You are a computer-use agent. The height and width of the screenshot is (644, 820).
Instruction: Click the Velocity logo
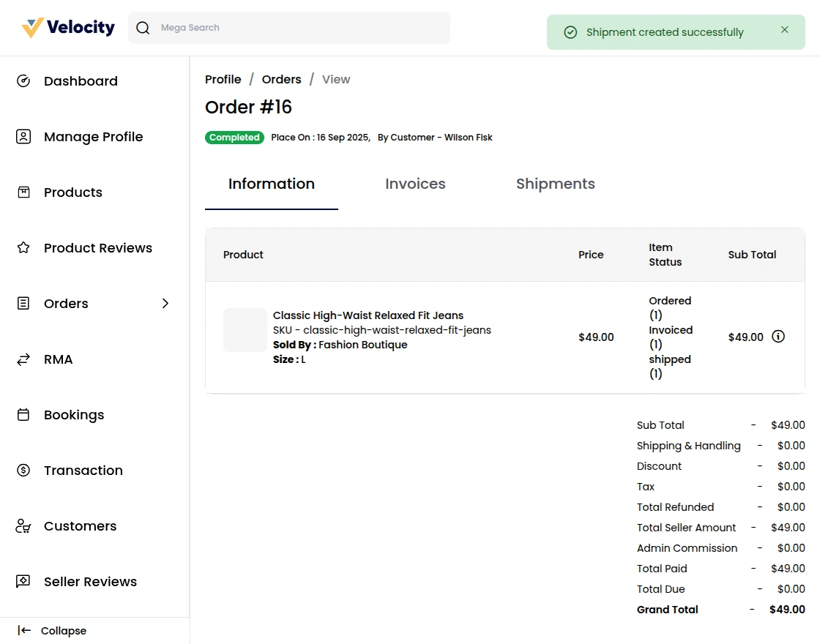tap(68, 28)
